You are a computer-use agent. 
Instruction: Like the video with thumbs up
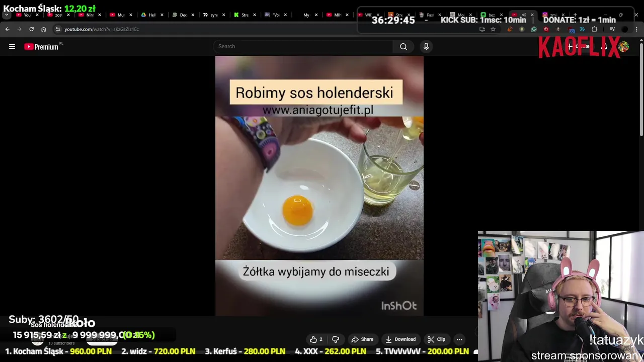[316, 339]
